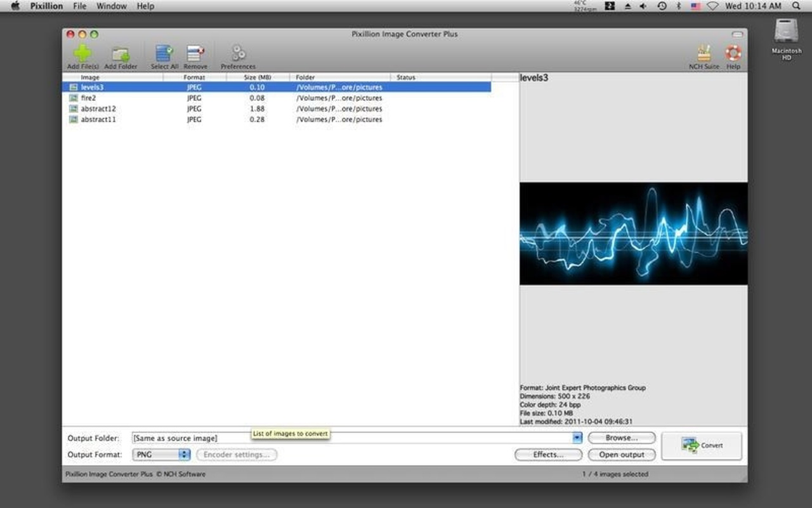Click the US flag input source icon
This screenshot has width=812, height=508.
pos(695,6)
